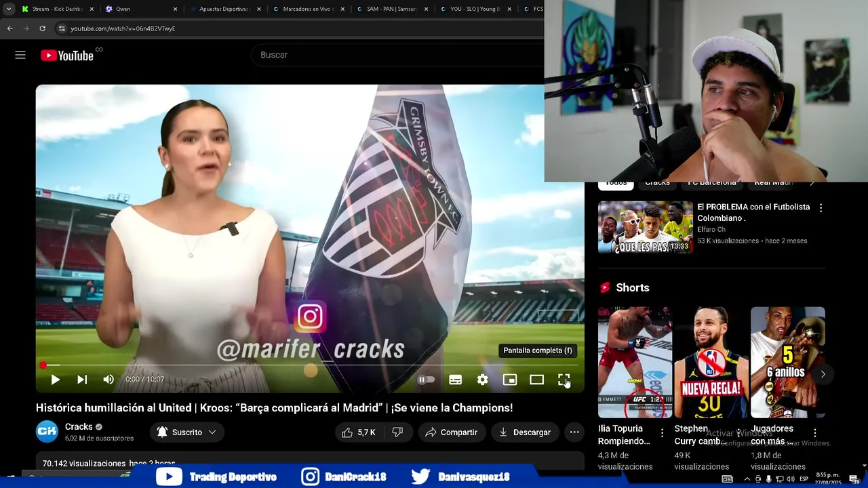Open options for Jugadores con más short

tap(814, 433)
